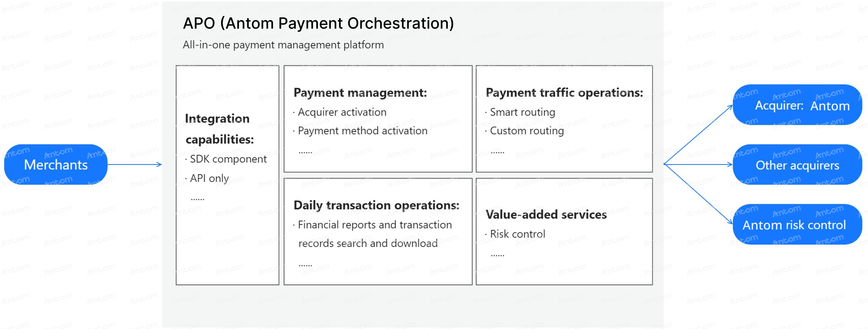Select the 'Daily transaction operations:' heading
The width and height of the screenshot is (868, 329).
point(376,205)
